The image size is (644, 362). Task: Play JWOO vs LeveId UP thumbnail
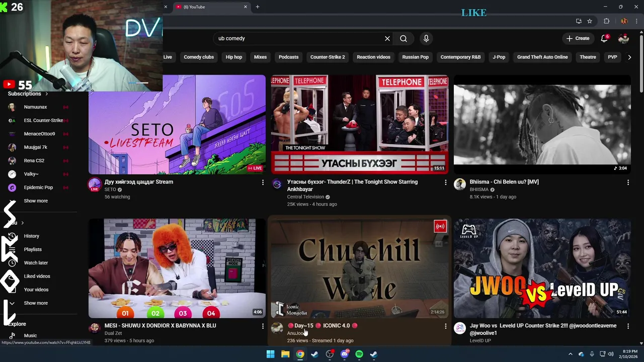tap(542, 268)
